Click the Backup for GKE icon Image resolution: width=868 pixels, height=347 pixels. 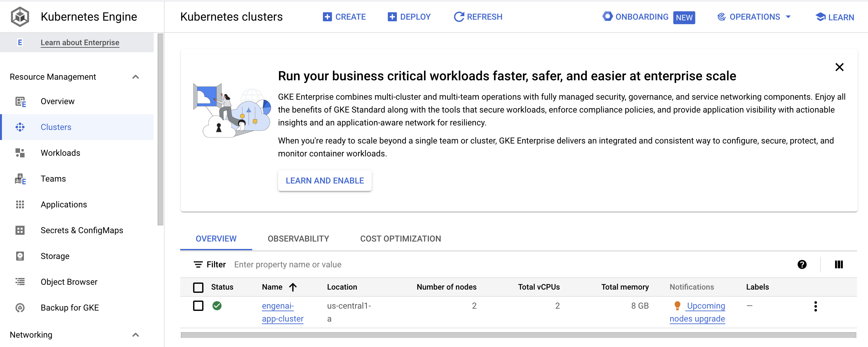point(20,308)
